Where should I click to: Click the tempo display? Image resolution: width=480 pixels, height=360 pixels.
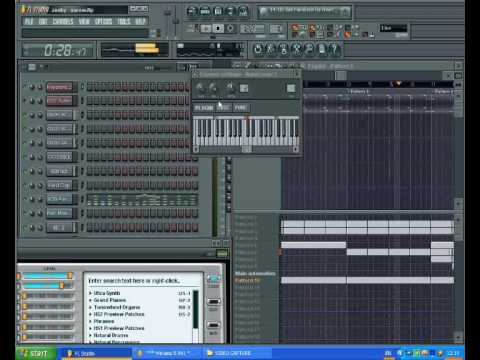click(252, 29)
